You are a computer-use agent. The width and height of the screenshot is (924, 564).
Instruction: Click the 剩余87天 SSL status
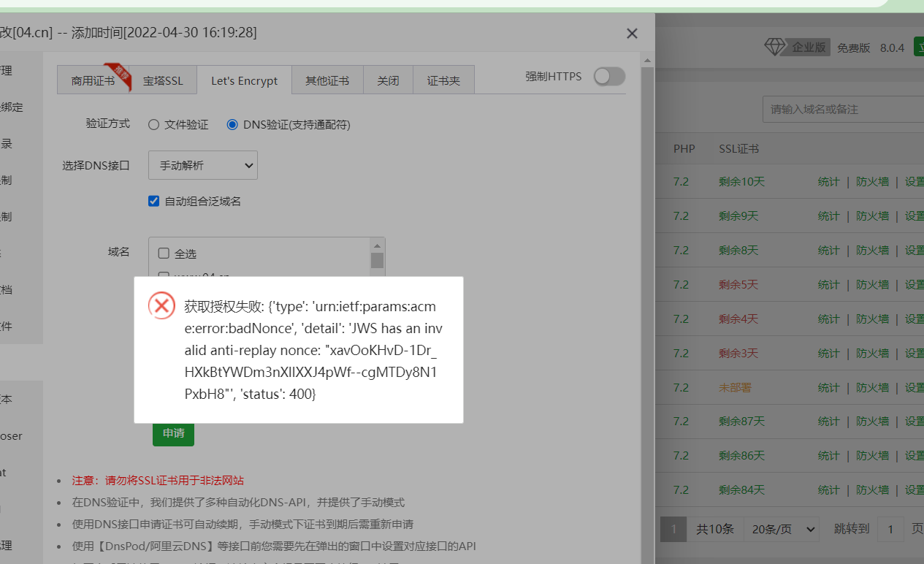(741, 421)
